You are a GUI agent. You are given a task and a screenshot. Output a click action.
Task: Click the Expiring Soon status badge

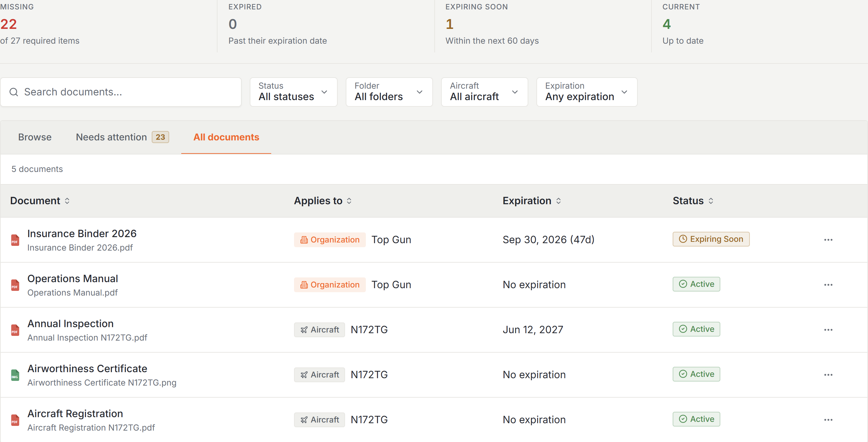coord(711,239)
